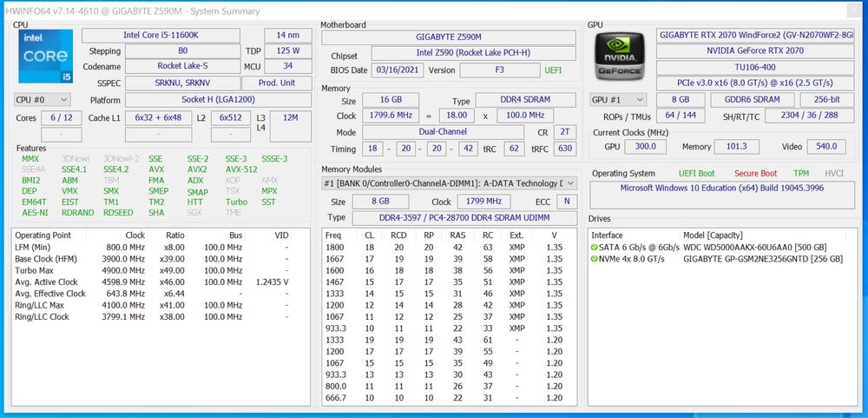
Task: Click the AVX-512 feature label
Action: pos(241,169)
